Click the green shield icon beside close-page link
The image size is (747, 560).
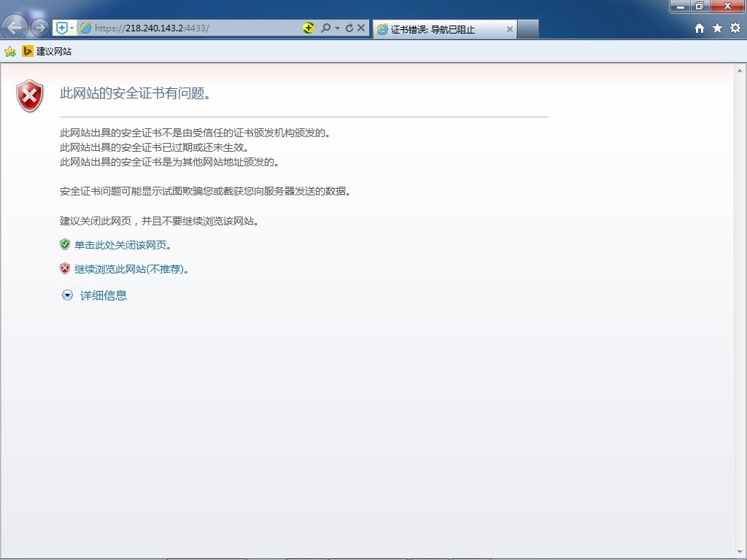65,244
